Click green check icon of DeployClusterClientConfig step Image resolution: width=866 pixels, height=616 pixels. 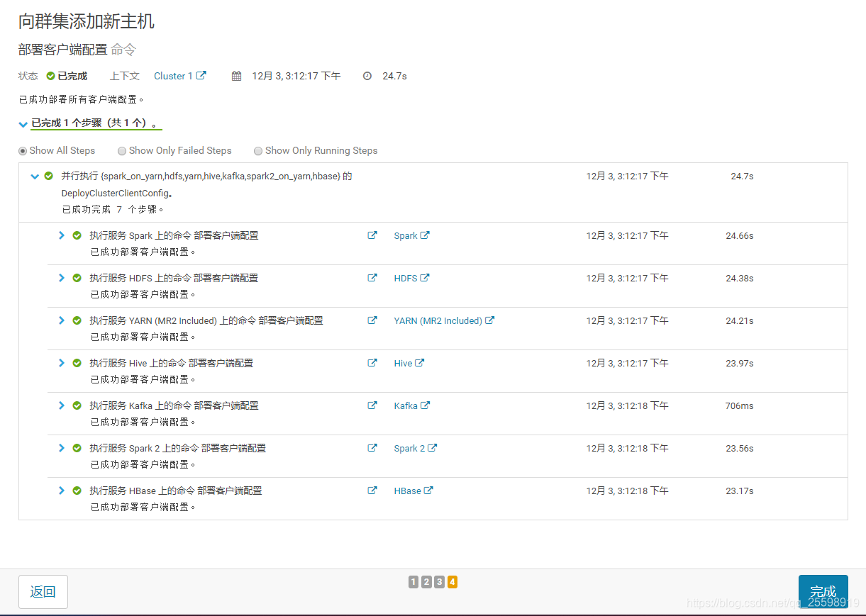click(48, 176)
